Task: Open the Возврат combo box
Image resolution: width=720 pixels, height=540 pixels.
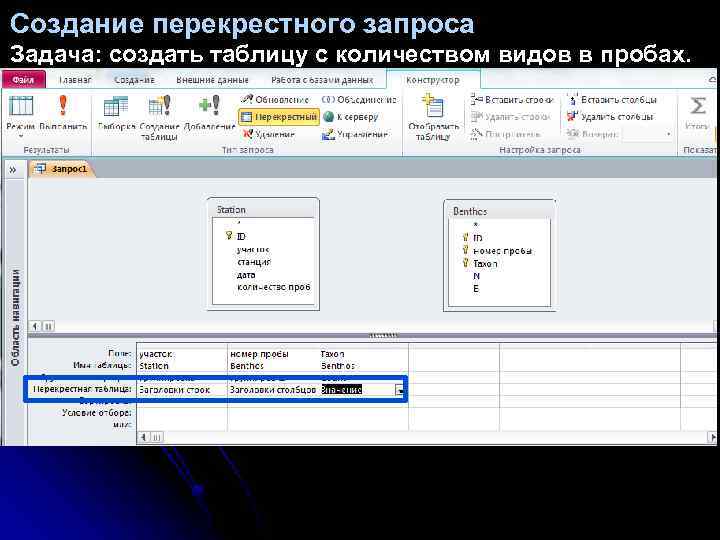Action: (x=647, y=134)
